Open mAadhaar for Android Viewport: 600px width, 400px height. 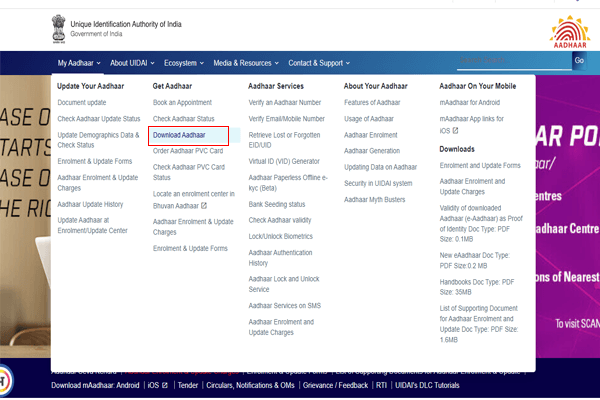pos(470,103)
